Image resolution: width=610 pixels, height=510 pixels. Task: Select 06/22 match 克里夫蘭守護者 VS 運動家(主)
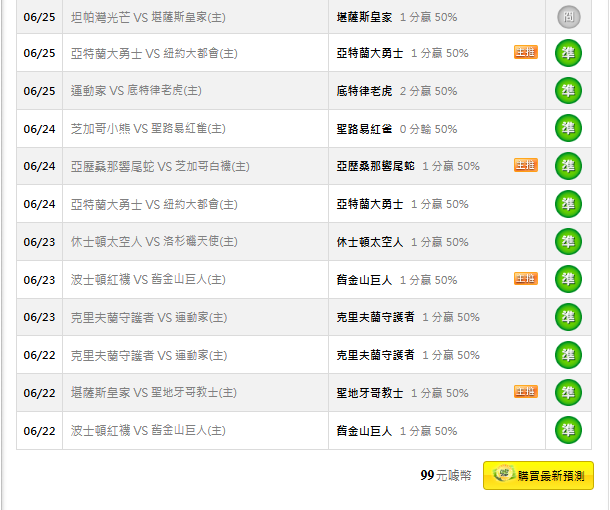pos(149,355)
